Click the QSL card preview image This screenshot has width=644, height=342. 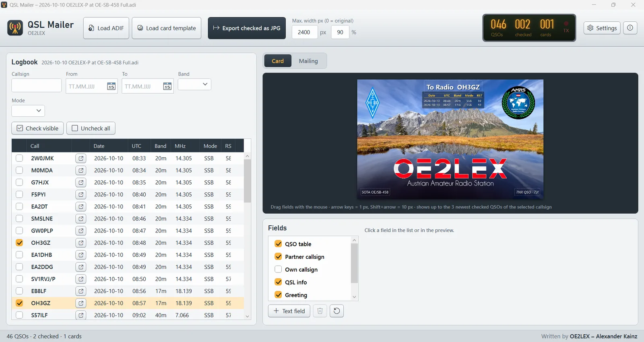coord(450,139)
